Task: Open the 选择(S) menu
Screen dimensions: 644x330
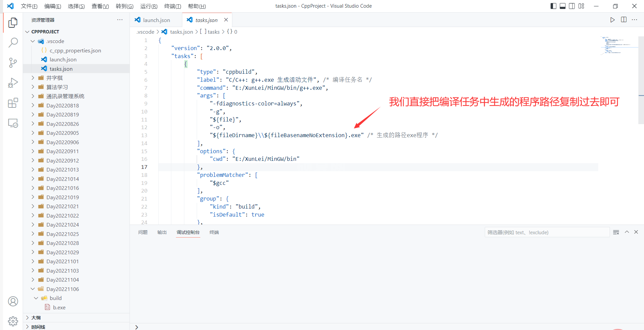Action: click(x=76, y=6)
